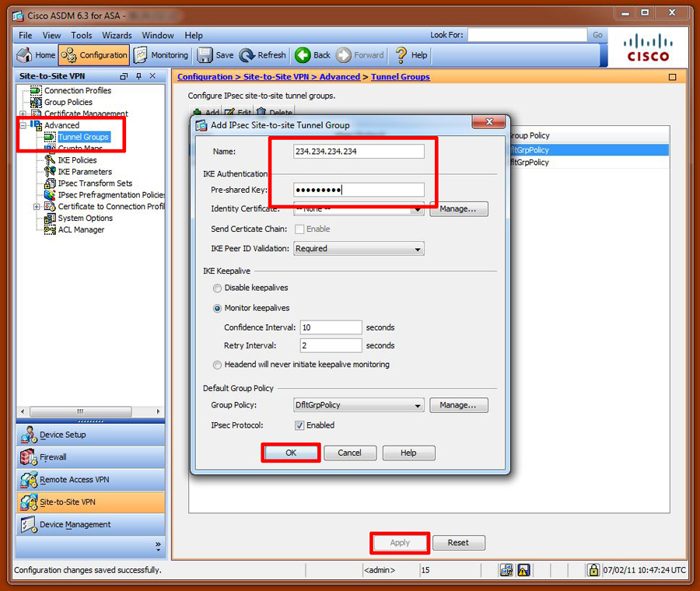
Task: Click the Device Setup panel icon
Action: coord(29,435)
